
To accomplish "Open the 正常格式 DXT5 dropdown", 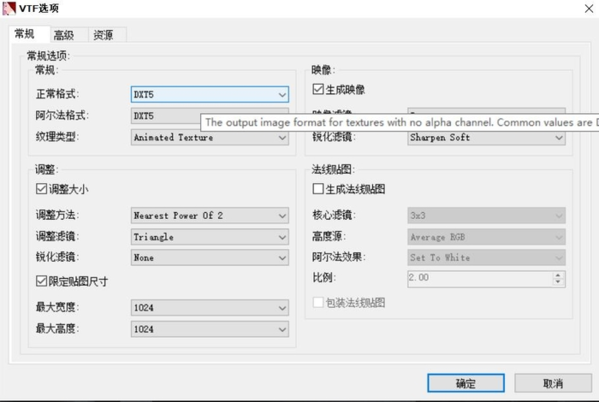I will click(x=210, y=94).
